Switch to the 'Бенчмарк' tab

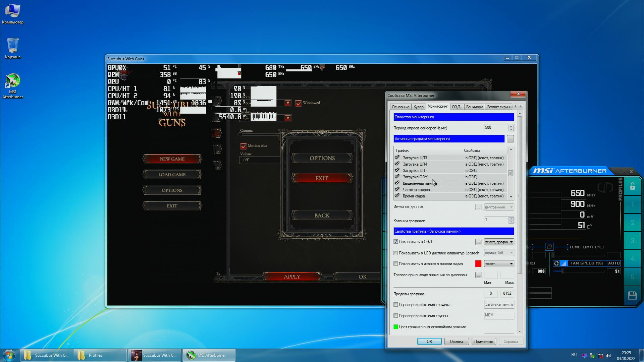point(474,107)
